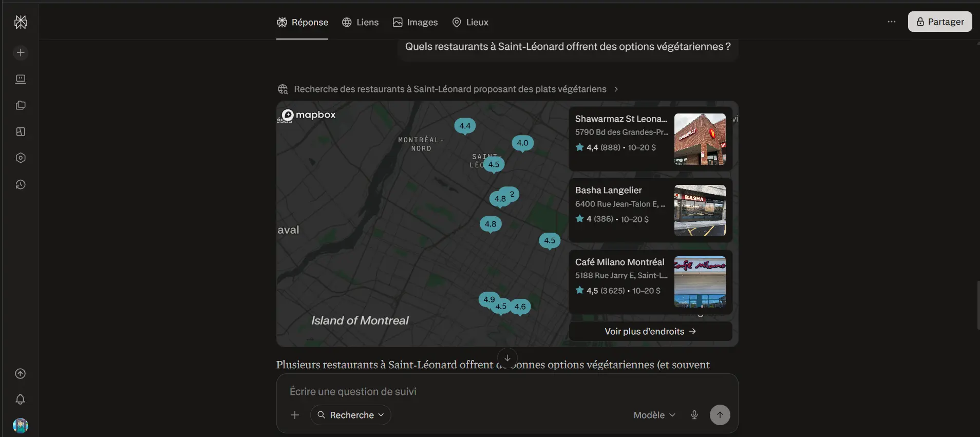The height and width of the screenshot is (437, 980).
Task: Select the 4.9 rating map marker
Action: tap(489, 299)
